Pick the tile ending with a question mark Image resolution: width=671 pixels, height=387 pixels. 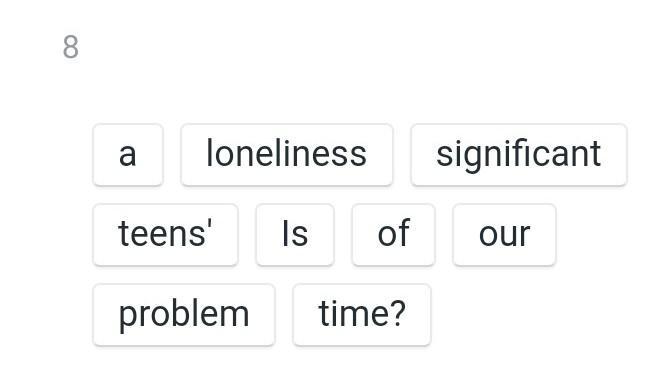pyautogui.click(x=362, y=315)
